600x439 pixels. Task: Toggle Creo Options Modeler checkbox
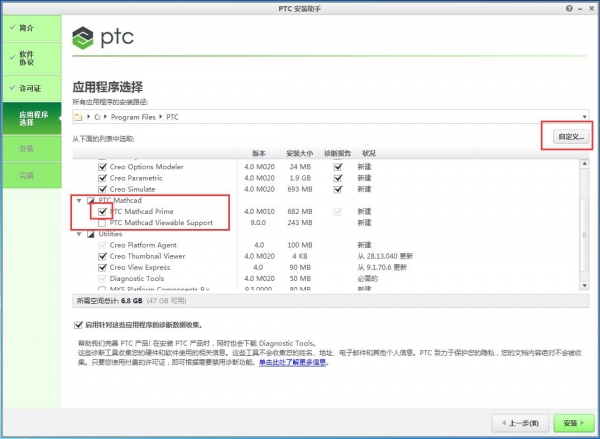pyautogui.click(x=102, y=167)
